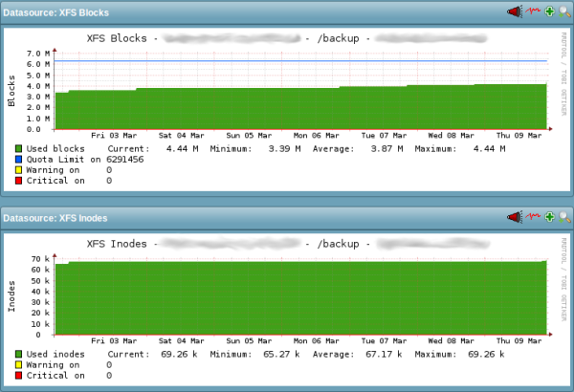
Task: Click the magnifier zoom icon in XFS Inodes header
Action: click(564, 217)
